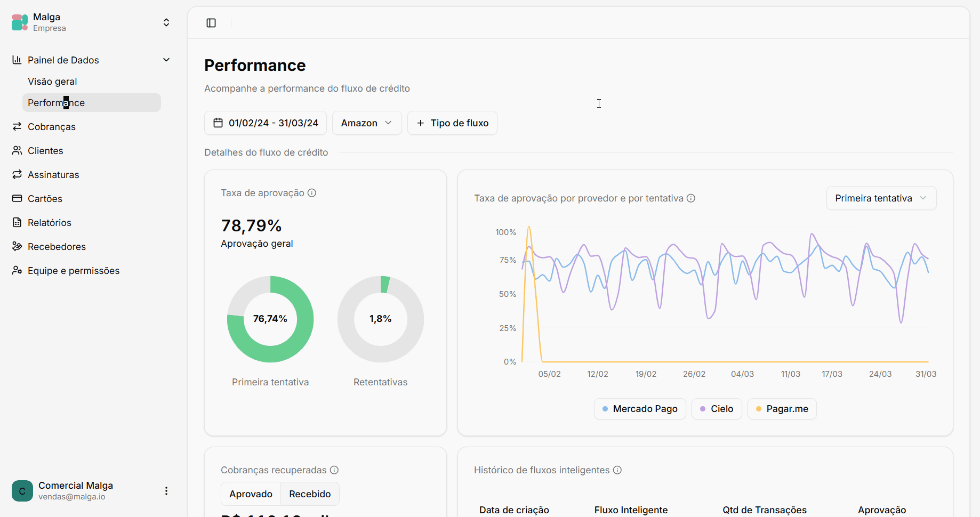980x517 pixels.
Task: Open Visão geral page
Action: coord(52,82)
